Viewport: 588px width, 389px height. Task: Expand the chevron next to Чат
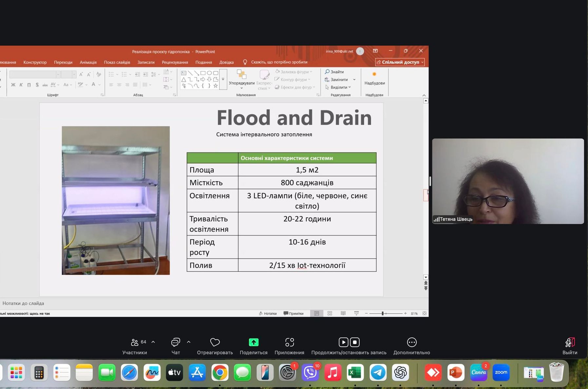(x=189, y=342)
